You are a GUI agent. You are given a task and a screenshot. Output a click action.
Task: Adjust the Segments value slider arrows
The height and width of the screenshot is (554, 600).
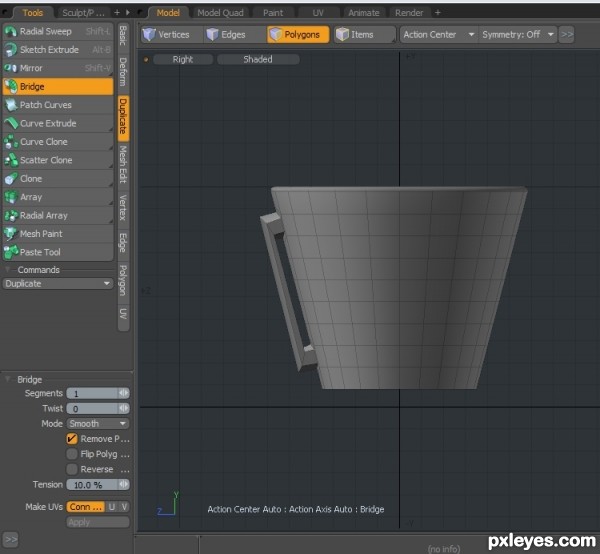124,393
